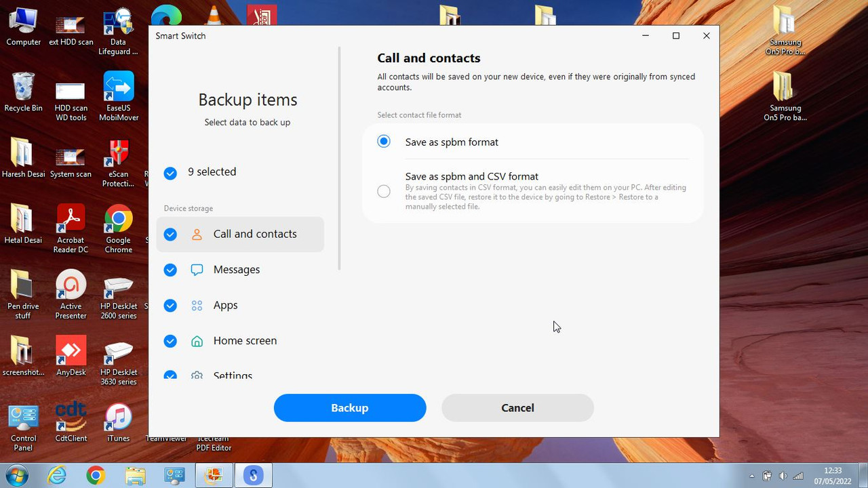Maximize the Smart Switch window

675,36
